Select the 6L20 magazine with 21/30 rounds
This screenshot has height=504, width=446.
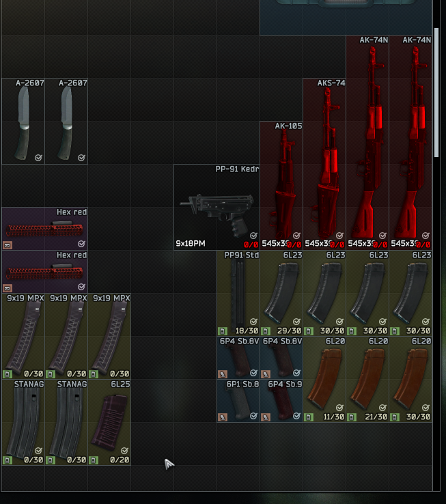coord(367,379)
